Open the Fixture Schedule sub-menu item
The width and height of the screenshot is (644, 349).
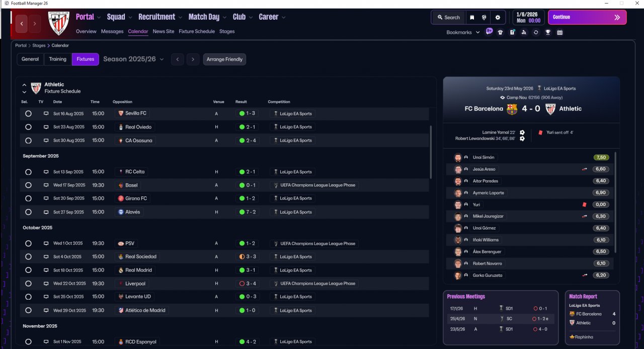point(197,31)
